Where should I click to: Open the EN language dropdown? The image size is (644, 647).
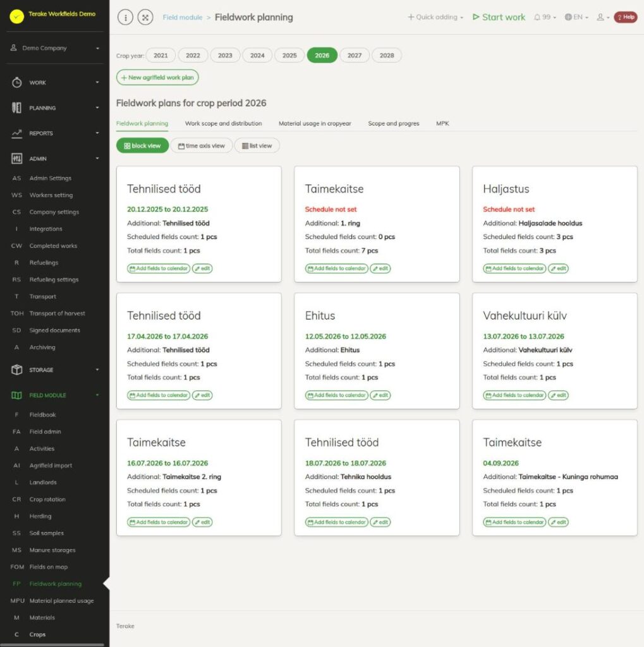coord(576,17)
